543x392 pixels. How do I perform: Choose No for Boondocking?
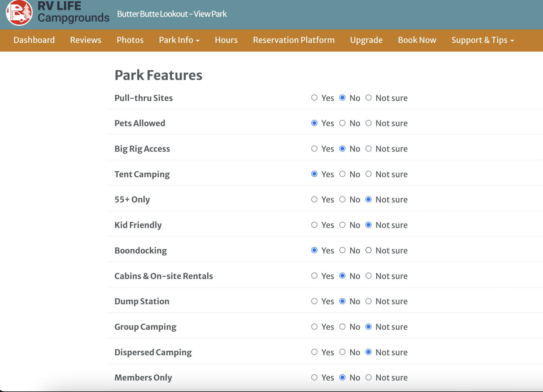click(342, 250)
